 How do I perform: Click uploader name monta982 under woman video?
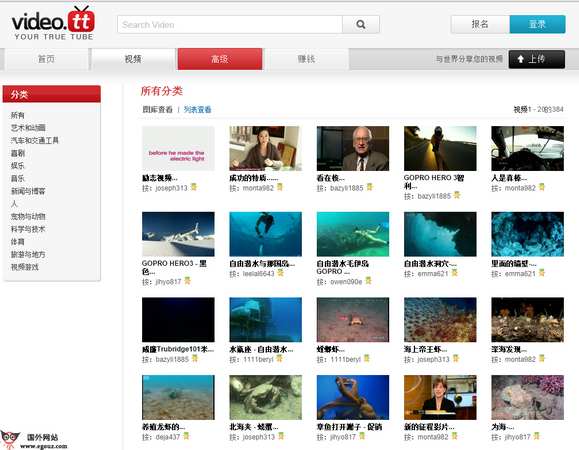tap(258, 188)
